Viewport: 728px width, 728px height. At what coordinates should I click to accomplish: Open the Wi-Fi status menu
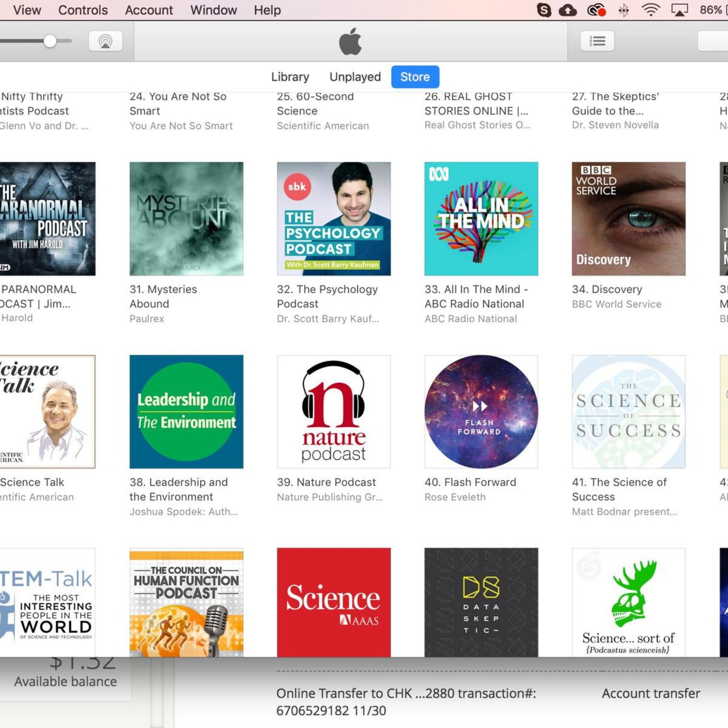coord(651,10)
